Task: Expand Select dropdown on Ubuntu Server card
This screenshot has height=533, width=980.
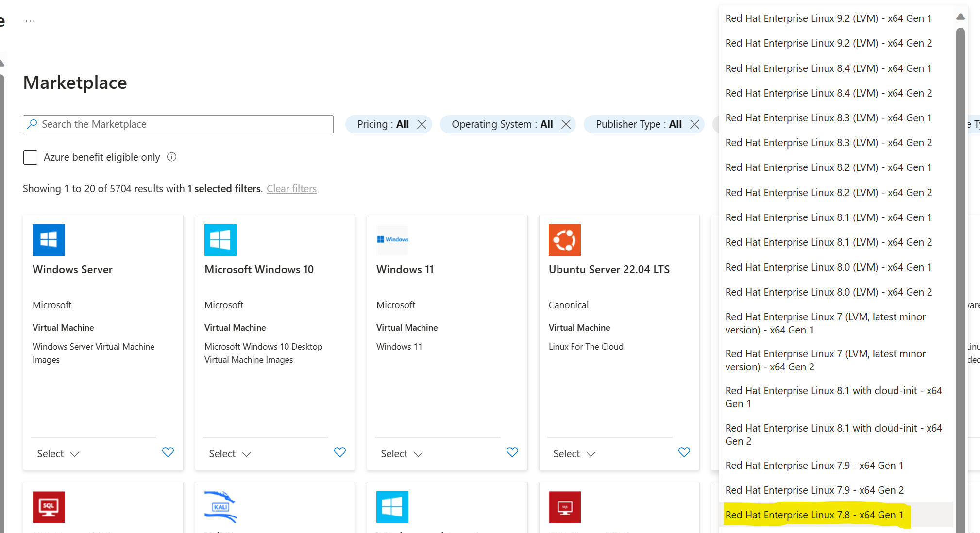Action: pos(574,454)
